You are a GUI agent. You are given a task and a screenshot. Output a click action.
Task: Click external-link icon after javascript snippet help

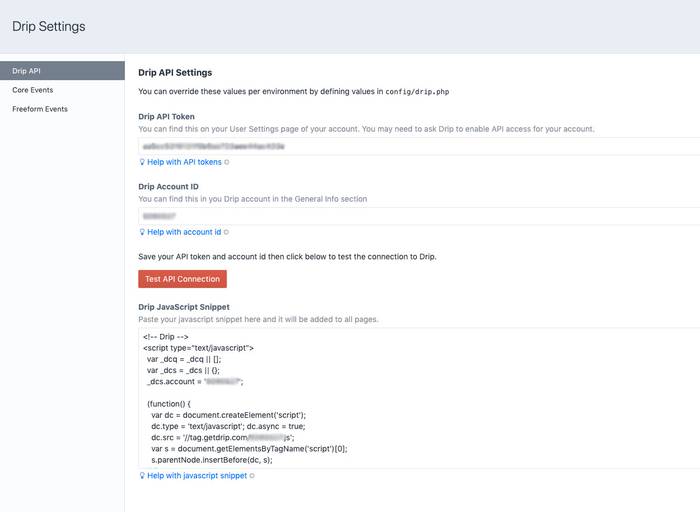(x=252, y=476)
